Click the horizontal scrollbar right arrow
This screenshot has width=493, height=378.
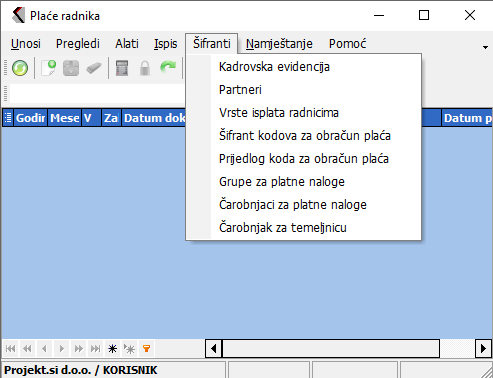[x=483, y=349]
